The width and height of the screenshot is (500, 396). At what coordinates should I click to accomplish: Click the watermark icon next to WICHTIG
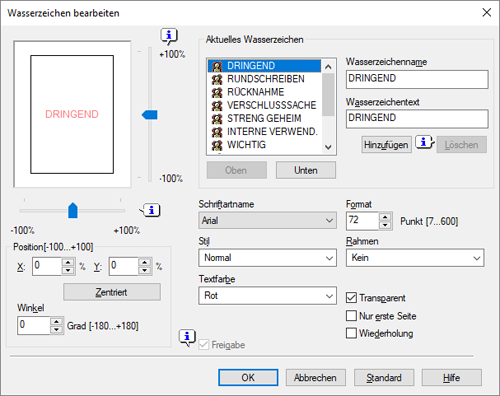click(x=217, y=145)
